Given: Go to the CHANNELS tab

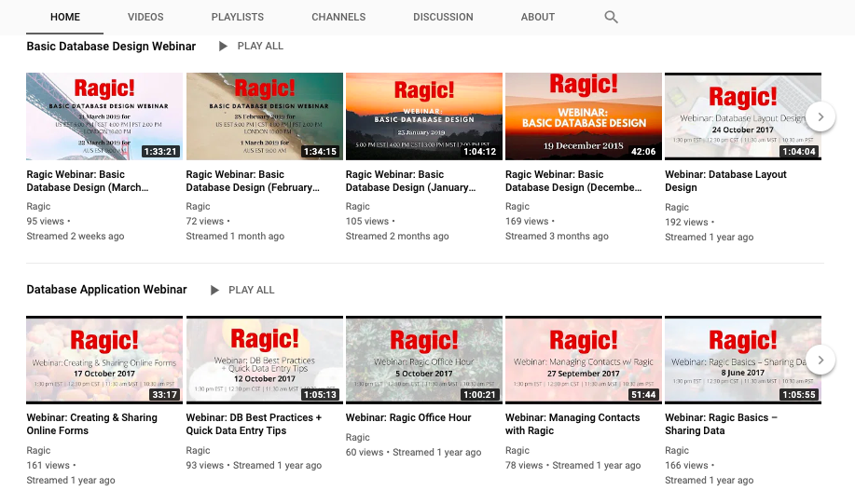Looking at the screenshot, I should click(338, 17).
